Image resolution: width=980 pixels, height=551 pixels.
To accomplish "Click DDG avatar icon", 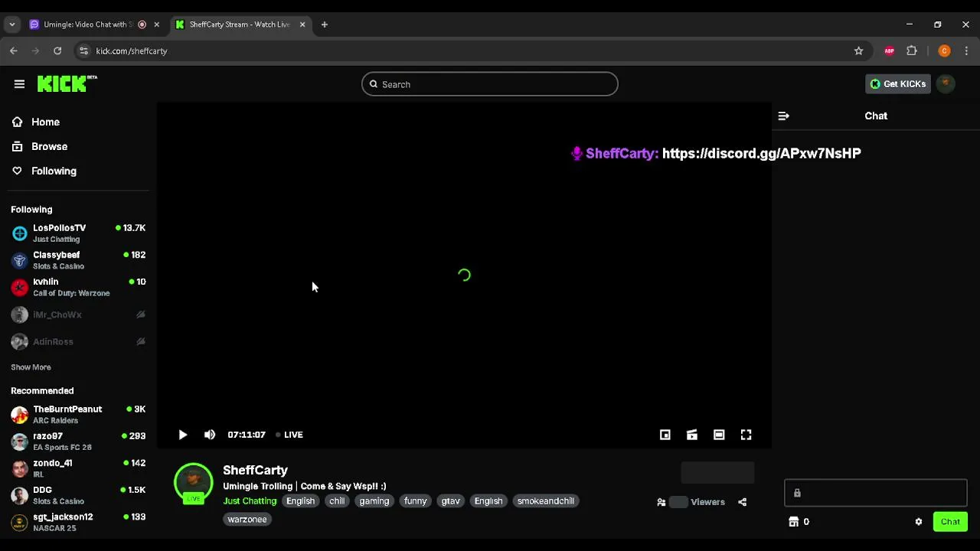I will tap(20, 495).
